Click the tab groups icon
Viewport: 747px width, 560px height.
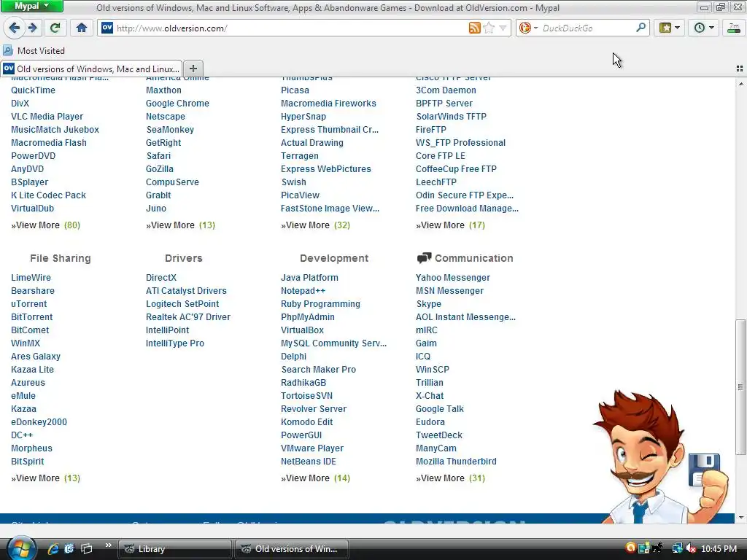[740, 69]
